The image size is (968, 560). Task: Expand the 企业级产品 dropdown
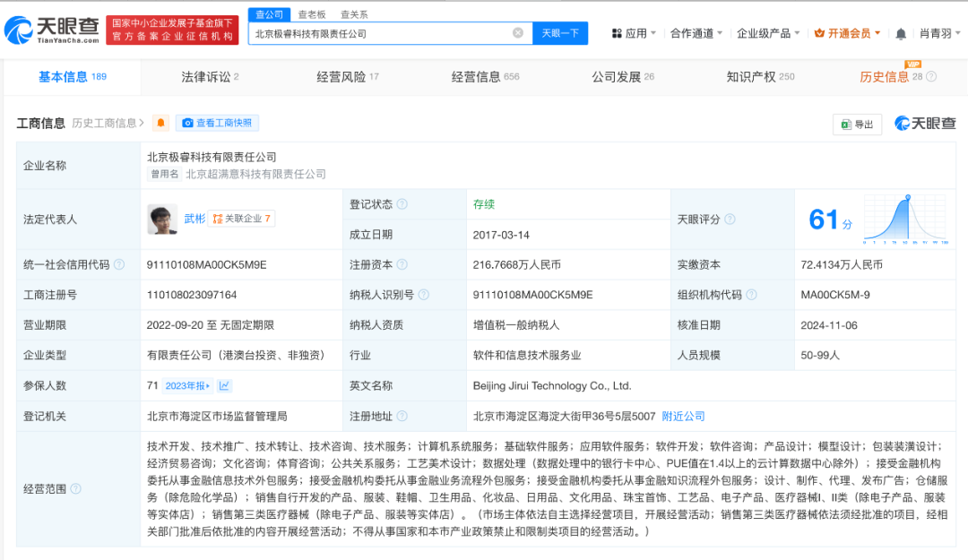click(x=768, y=33)
